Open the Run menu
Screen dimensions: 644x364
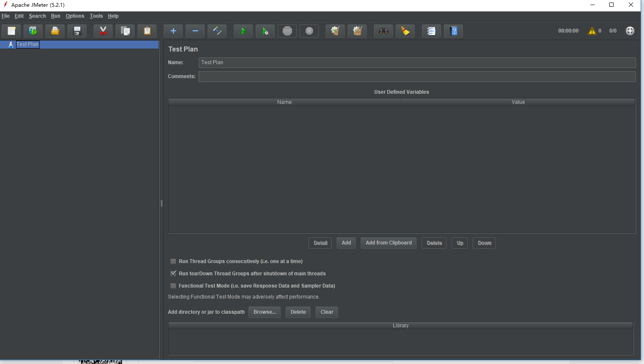click(56, 16)
